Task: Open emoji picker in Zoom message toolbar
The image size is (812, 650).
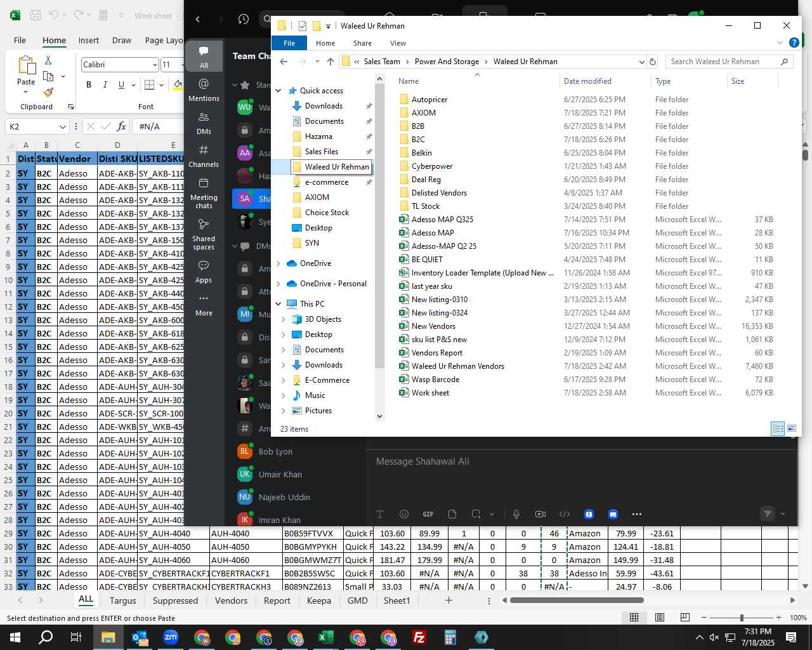Action: click(404, 514)
